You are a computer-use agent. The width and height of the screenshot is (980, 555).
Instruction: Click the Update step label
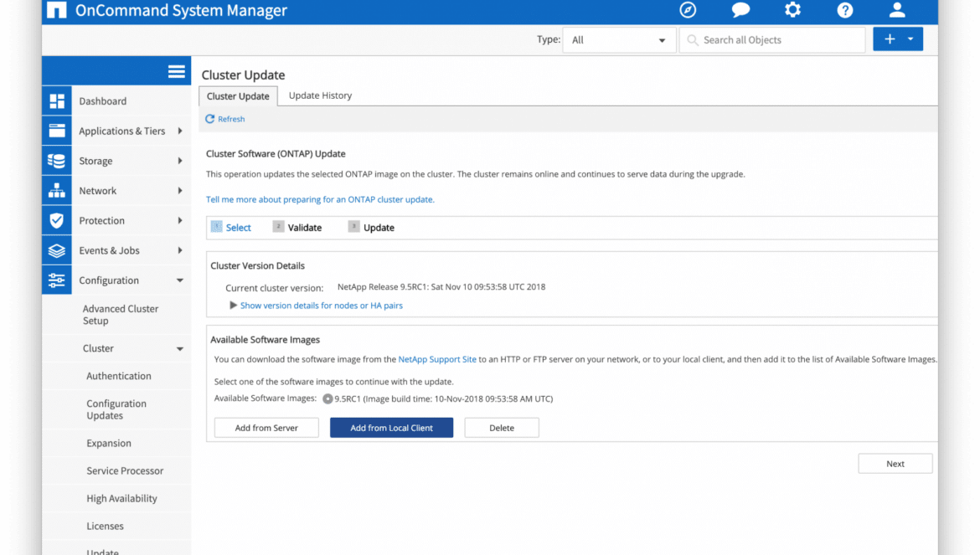[379, 228]
